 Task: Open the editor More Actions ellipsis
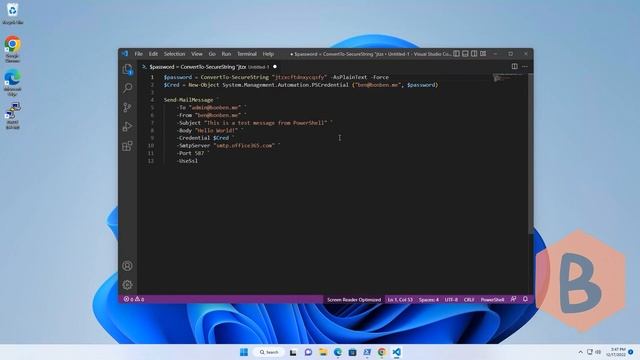525,66
